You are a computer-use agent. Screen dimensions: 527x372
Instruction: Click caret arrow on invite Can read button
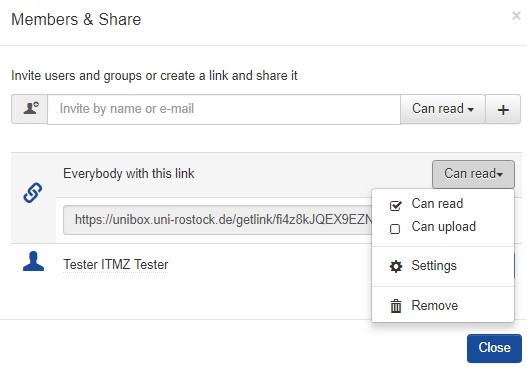471,110
